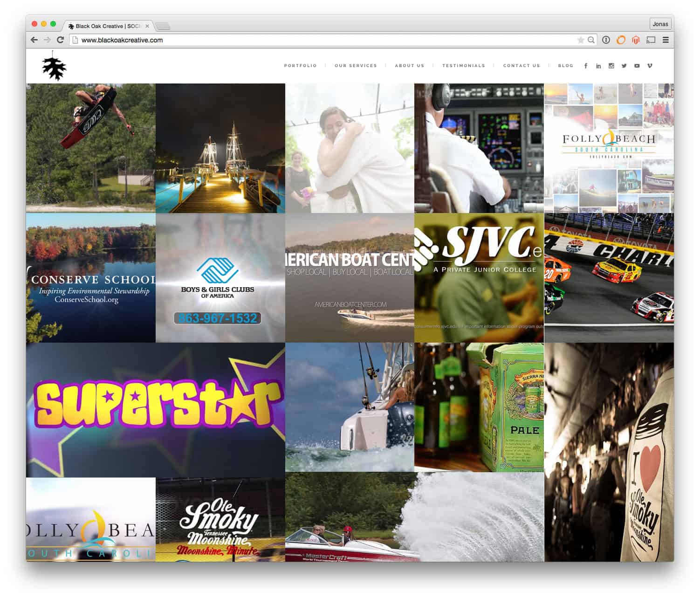Close the Black Oak Creative tab
The image size is (700, 599).
(x=147, y=26)
